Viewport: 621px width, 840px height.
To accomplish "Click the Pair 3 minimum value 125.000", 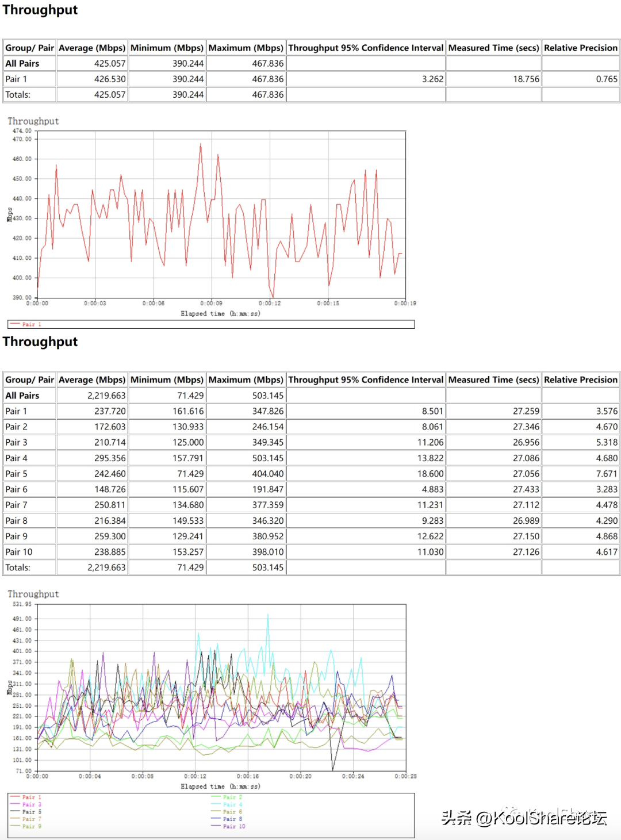I will point(188,442).
